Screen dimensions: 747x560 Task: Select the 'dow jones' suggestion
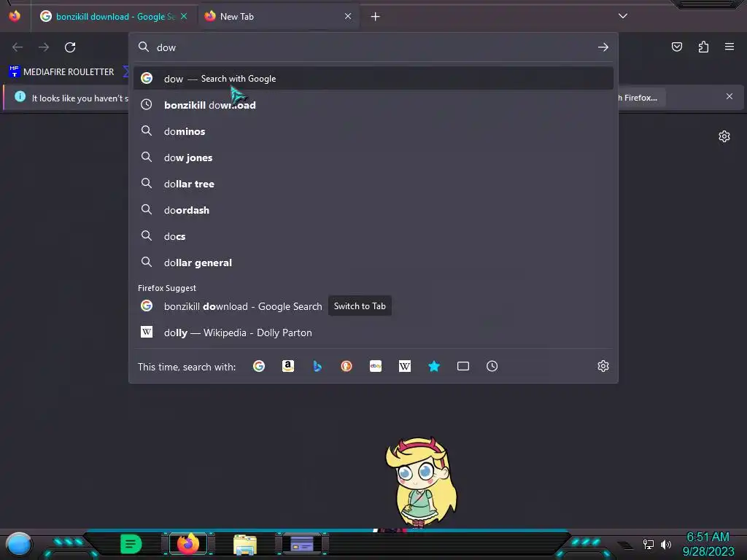(x=373, y=157)
